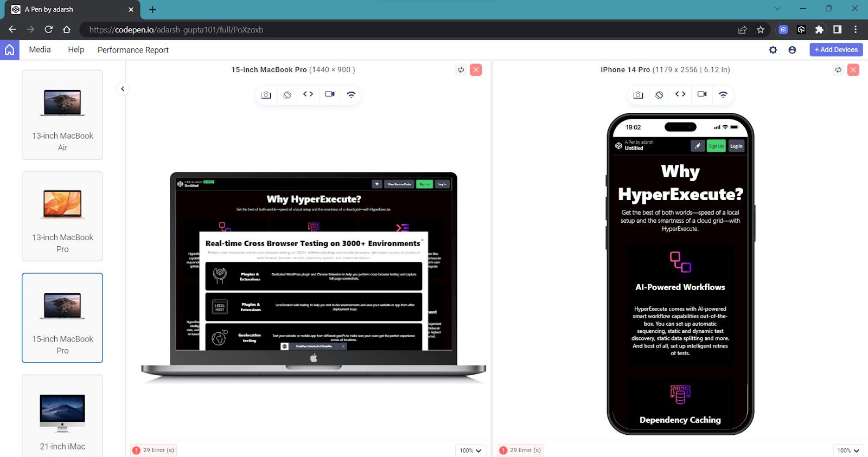
Task: Take screenshot of the iPhone 14 Pro
Action: (x=638, y=95)
